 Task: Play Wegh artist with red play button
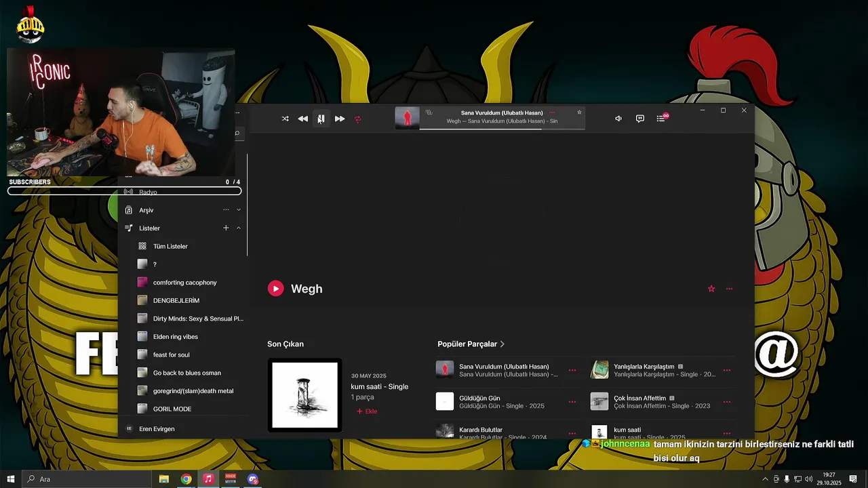tap(275, 289)
